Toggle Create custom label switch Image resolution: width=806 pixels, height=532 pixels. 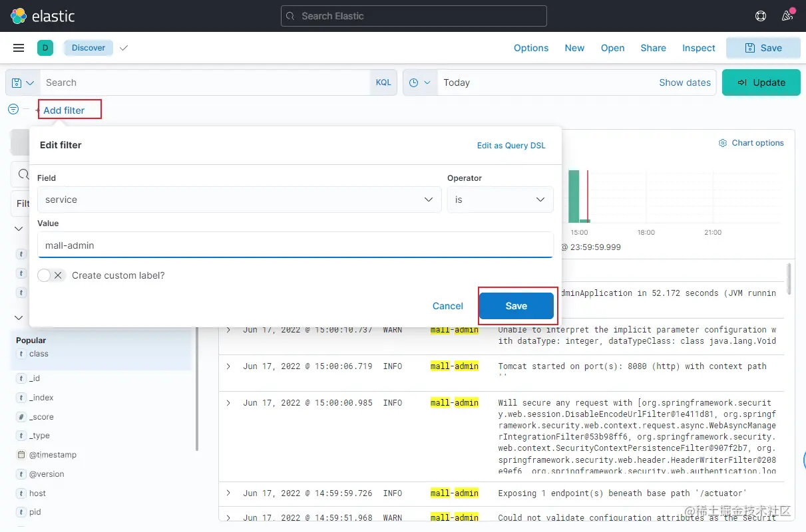[51, 275]
